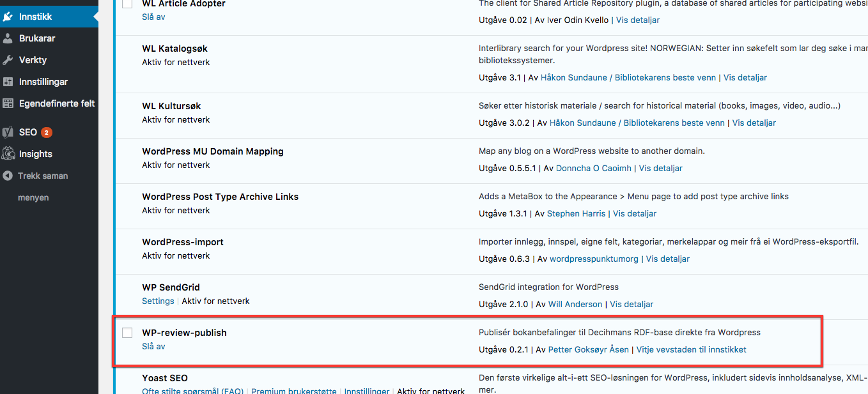Click the Innstillingar settings icon
Image resolution: width=868 pixels, height=394 pixels.
click(8, 82)
